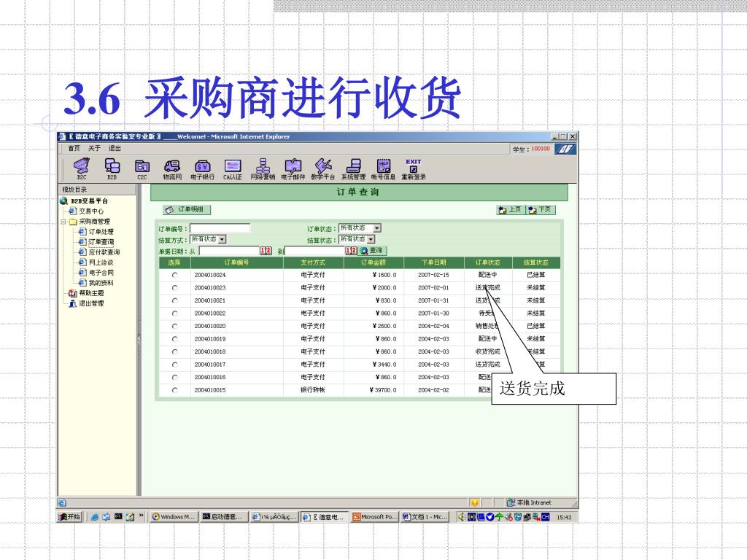This screenshot has width=747, height=560.
Task: Select radio button for order 2004010019
Action: point(175,339)
